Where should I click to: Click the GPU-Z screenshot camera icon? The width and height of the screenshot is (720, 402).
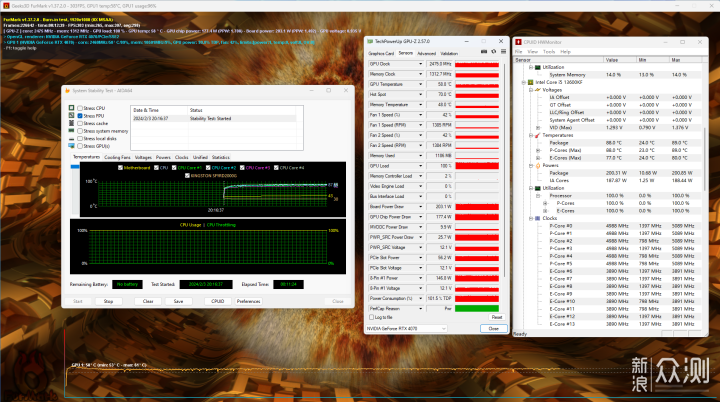pos(484,52)
